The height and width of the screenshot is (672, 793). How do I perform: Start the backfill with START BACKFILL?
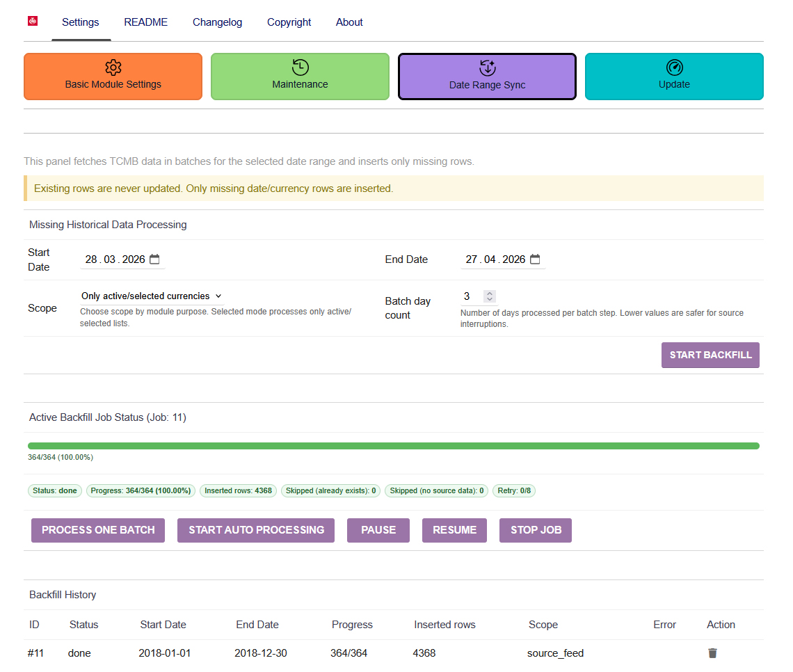tap(710, 355)
